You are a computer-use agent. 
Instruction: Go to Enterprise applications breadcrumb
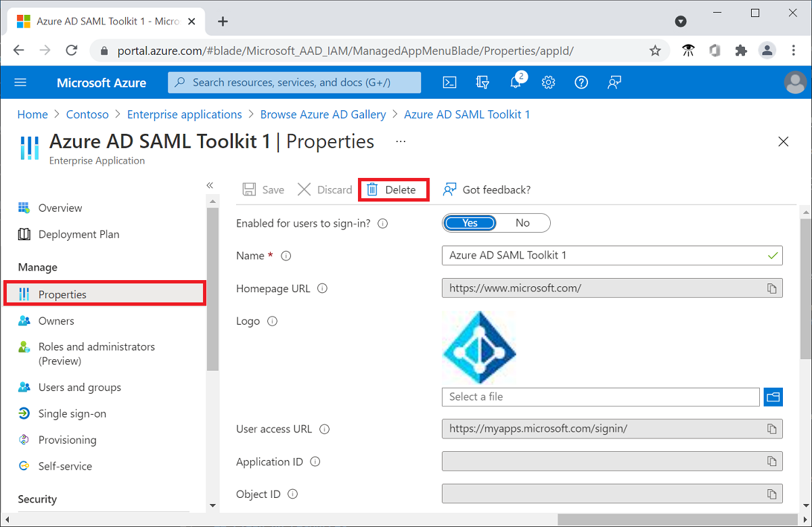tap(185, 114)
